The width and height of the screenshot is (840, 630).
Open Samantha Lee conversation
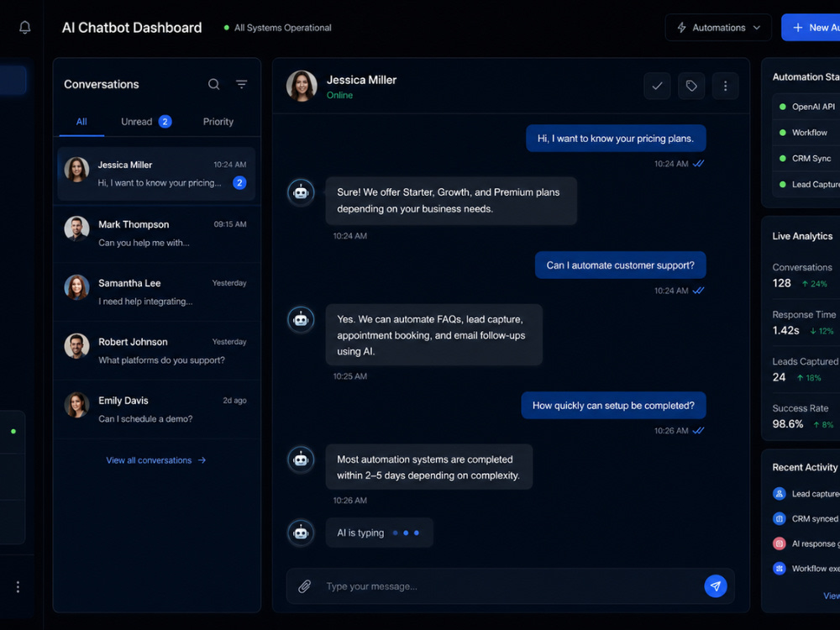pos(156,292)
